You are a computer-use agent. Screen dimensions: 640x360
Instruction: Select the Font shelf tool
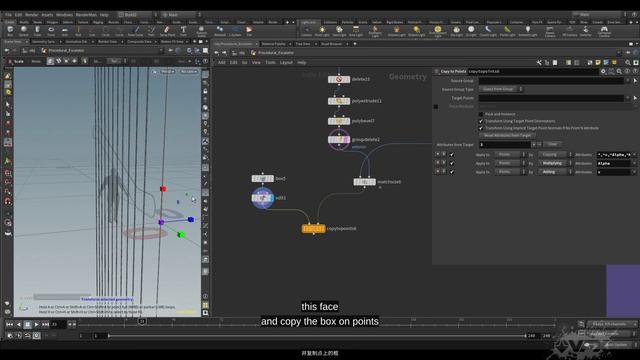point(183,31)
